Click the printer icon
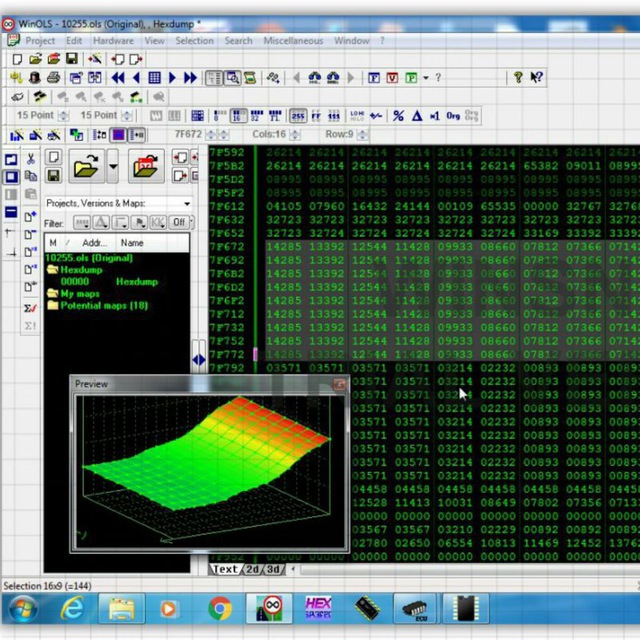 click(x=53, y=78)
